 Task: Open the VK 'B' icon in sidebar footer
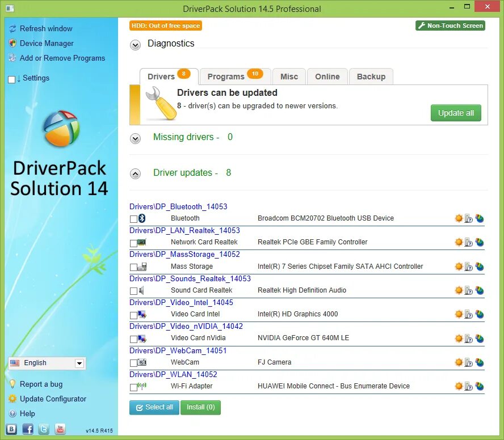point(11,429)
